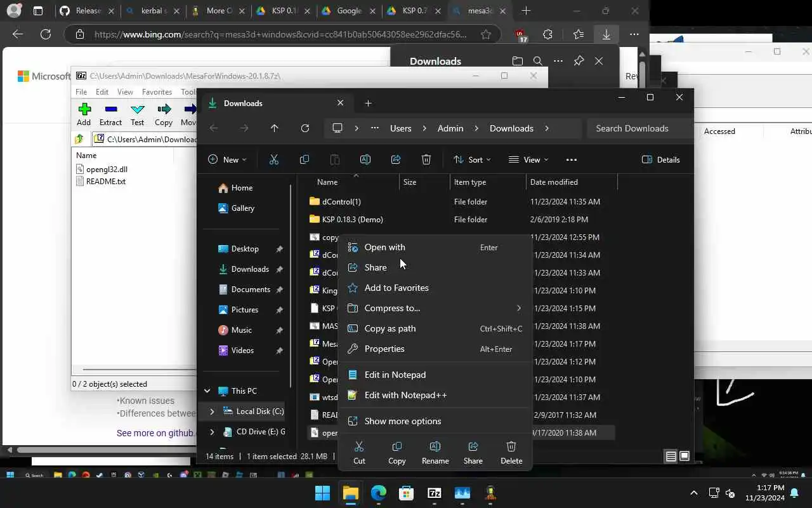Image resolution: width=812 pixels, height=508 pixels.
Task: Click Add in 7-Zip toolbar
Action: tap(84, 115)
